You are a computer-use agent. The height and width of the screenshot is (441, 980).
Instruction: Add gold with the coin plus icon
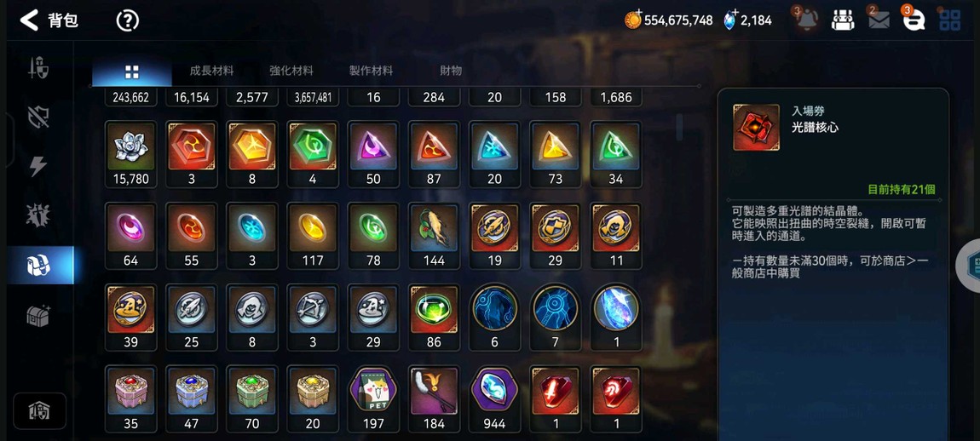634,20
